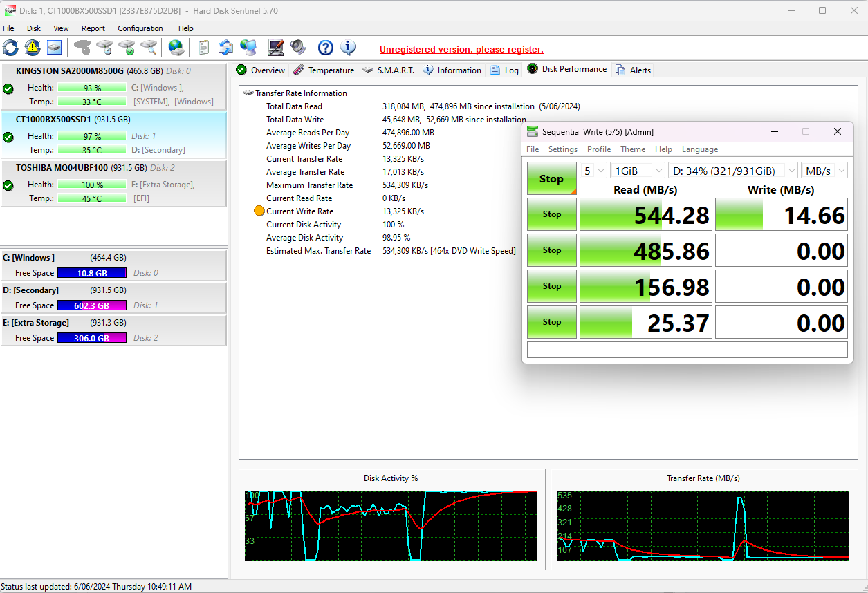Click the D: [Secondary] free space bar 602.3 GB
868x593 pixels.
92,305
